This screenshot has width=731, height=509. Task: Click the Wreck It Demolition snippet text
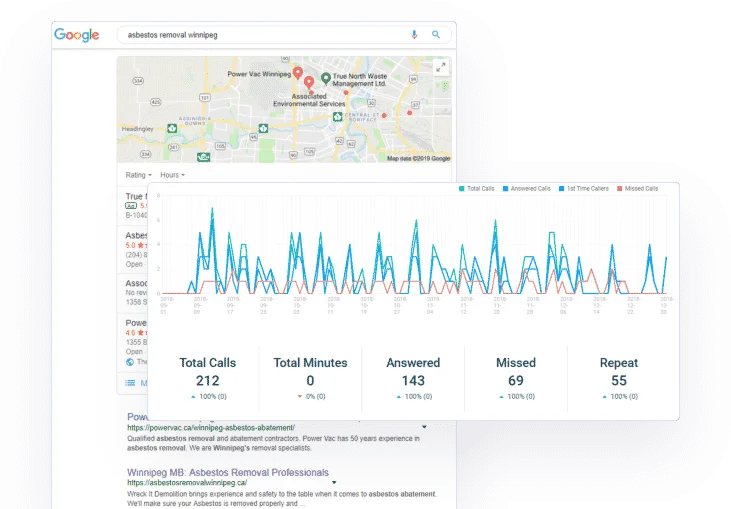pos(282,499)
